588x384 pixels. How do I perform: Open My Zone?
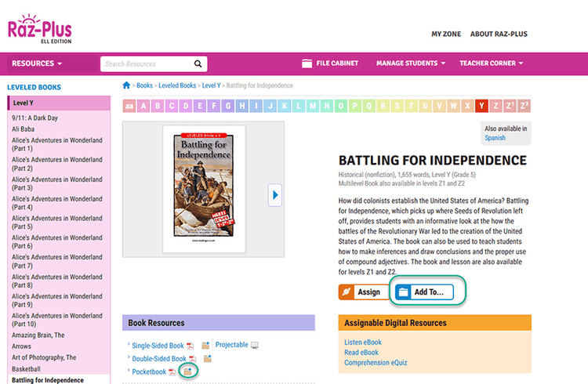point(446,34)
